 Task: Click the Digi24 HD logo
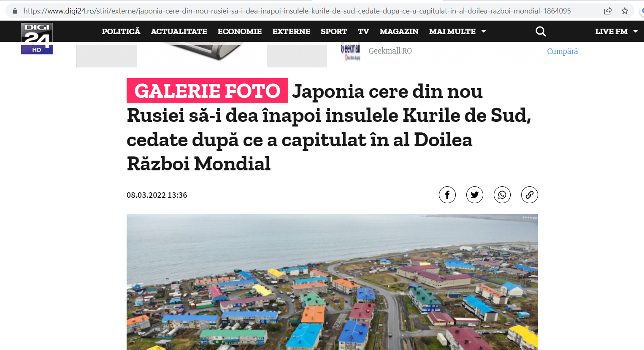click(x=37, y=38)
